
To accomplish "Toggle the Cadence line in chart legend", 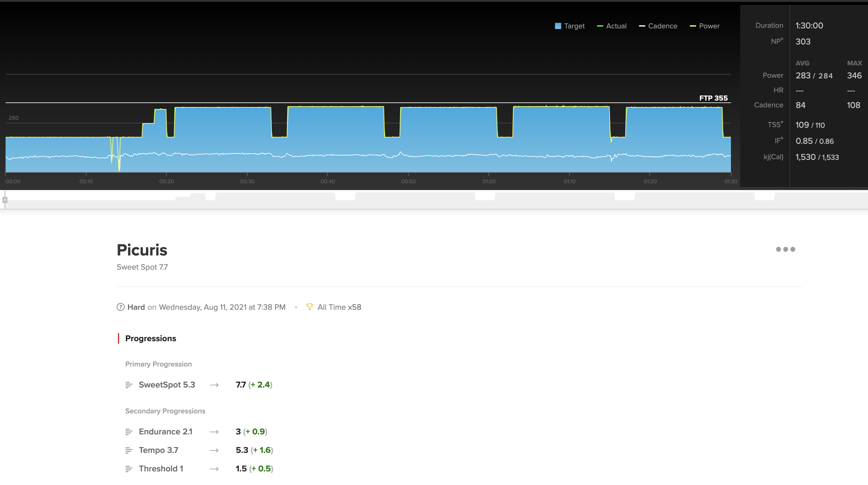I will (x=658, y=26).
